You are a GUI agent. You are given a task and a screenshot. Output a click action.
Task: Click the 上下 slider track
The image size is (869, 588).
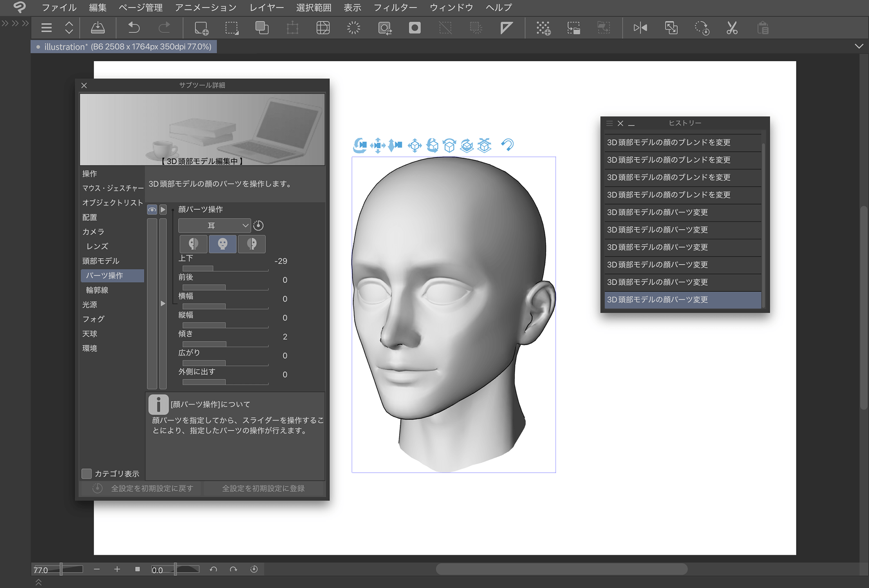click(x=225, y=269)
